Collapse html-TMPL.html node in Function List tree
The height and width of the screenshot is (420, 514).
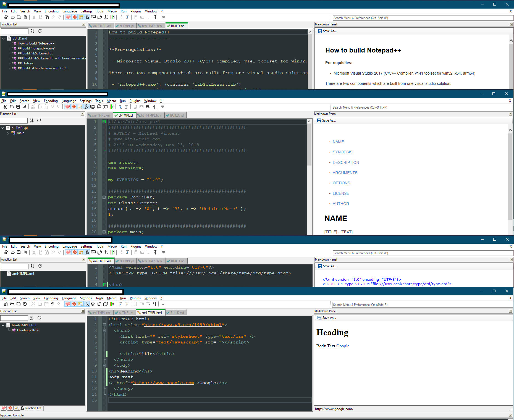(3, 325)
